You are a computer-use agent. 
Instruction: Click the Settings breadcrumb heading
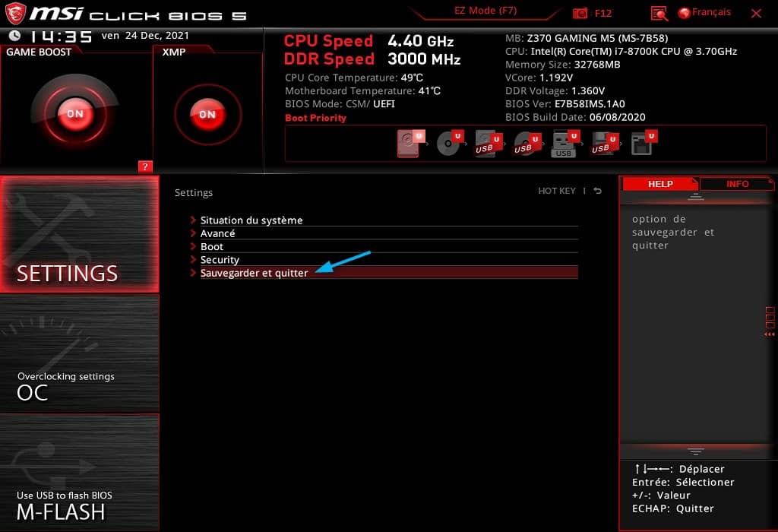(x=194, y=192)
